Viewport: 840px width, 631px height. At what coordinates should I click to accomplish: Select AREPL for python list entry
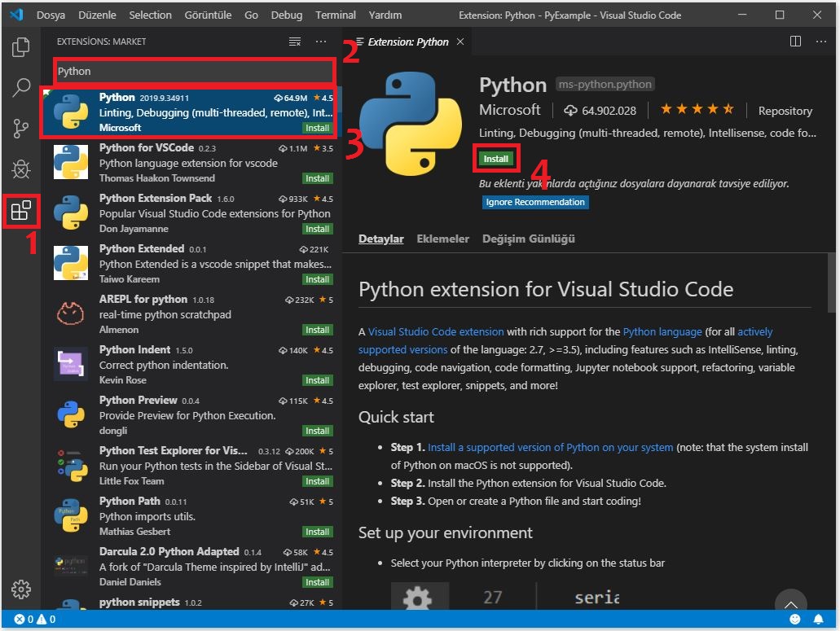click(x=190, y=314)
